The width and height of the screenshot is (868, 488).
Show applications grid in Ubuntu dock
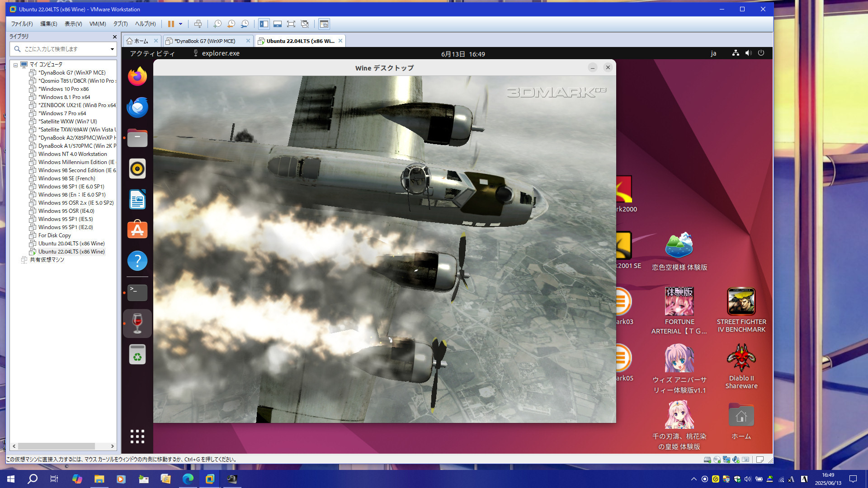point(137,436)
